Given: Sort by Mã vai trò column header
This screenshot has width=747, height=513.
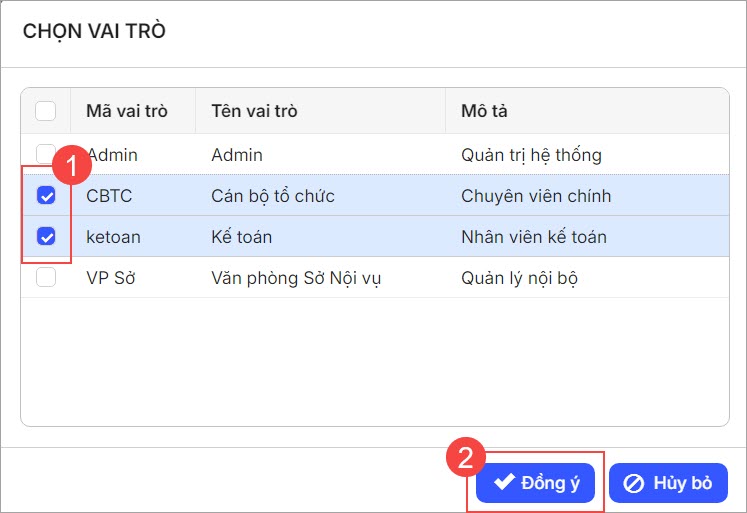Looking at the screenshot, I should 127,111.
